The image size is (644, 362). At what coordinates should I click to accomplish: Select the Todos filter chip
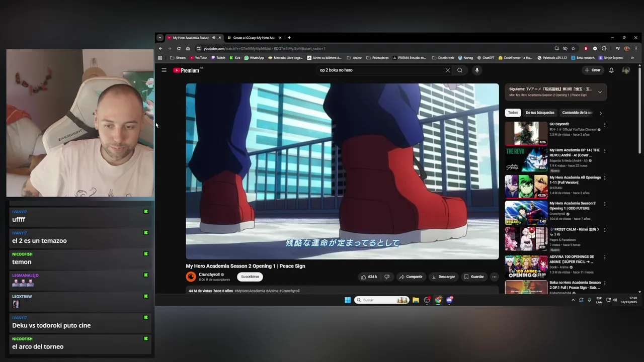513,113
